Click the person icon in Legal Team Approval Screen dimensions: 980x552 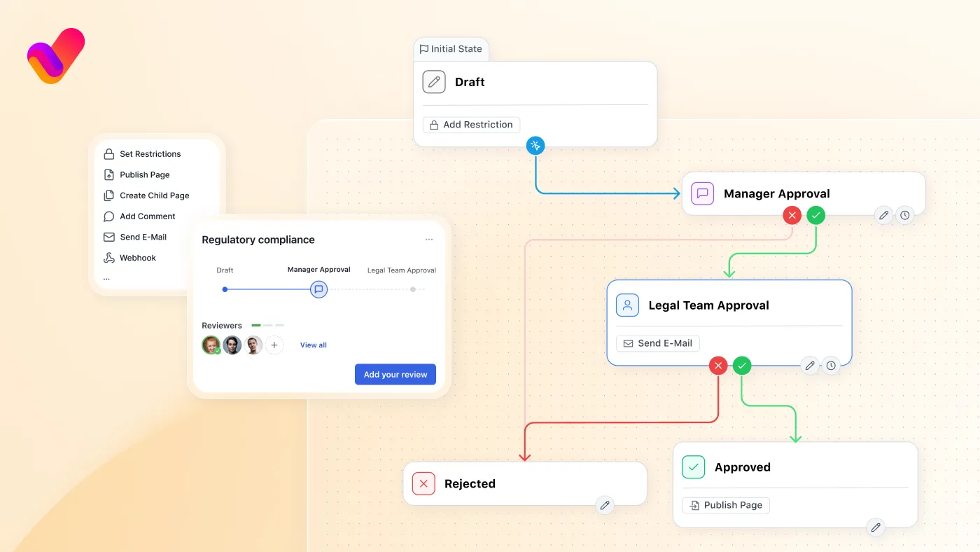coord(627,305)
